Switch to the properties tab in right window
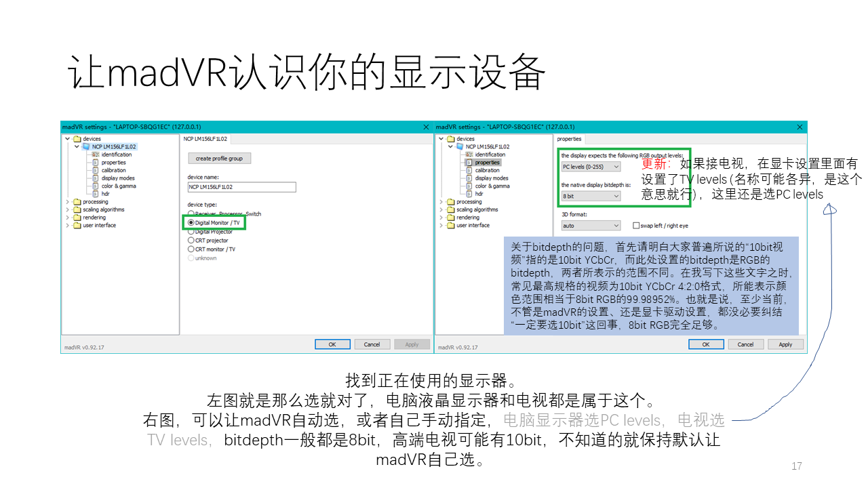Image resolution: width=868 pixels, height=488 pixels. coord(569,139)
